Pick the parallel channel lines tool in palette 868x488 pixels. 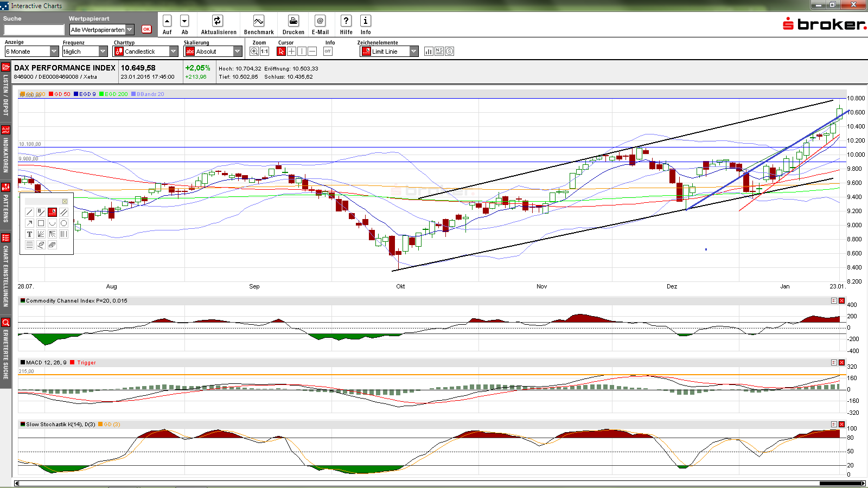click(x=63, y=212)
